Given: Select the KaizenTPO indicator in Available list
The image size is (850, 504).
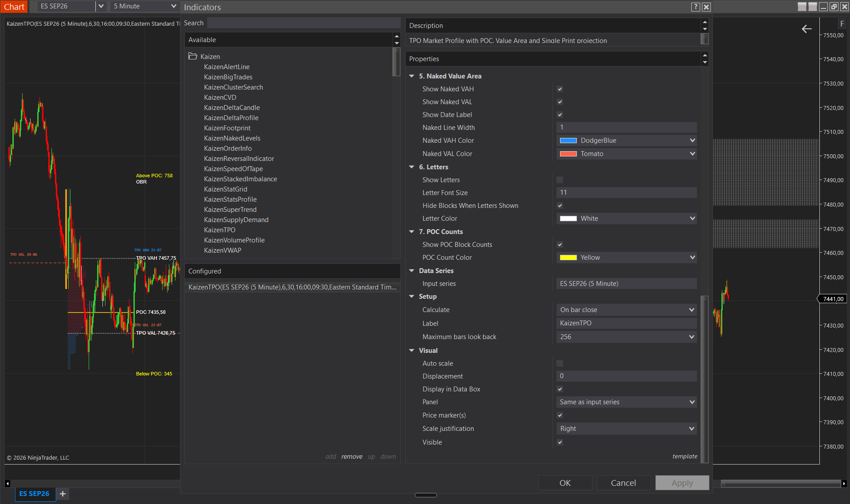Looking at the screenshot, I should (x=219, y=230).
